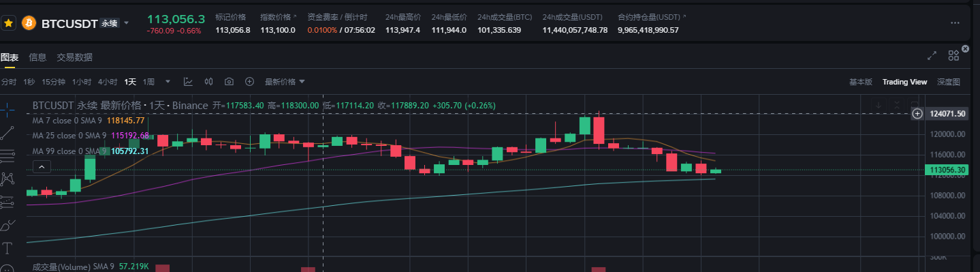Select the 4小时 interval

[108, 82]
